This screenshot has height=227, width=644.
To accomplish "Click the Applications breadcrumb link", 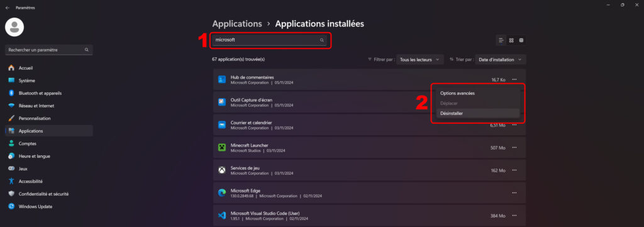I will pos(237,24).
